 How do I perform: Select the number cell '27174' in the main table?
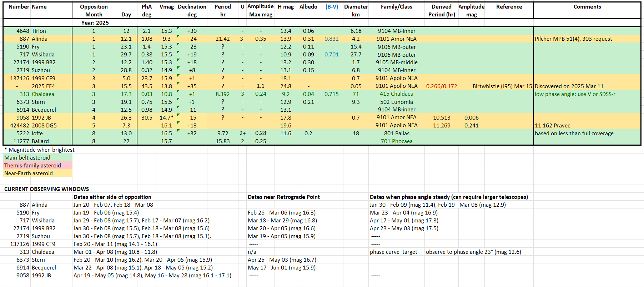click(x=21, y=62)
